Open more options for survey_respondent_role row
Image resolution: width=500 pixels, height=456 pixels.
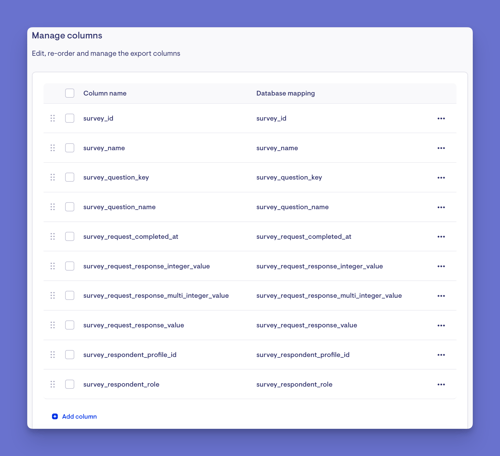tap(441, 384)
